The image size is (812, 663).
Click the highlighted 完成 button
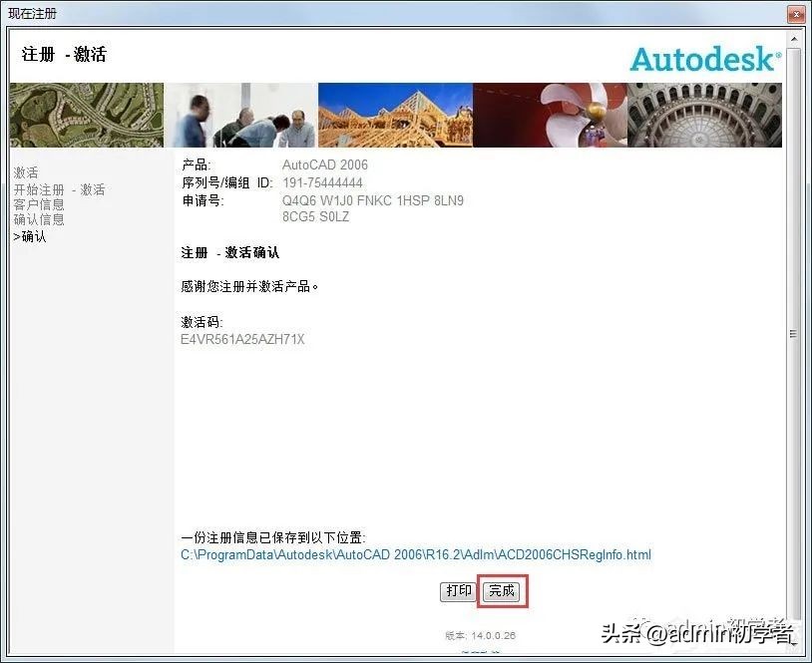tap(502, 590)
